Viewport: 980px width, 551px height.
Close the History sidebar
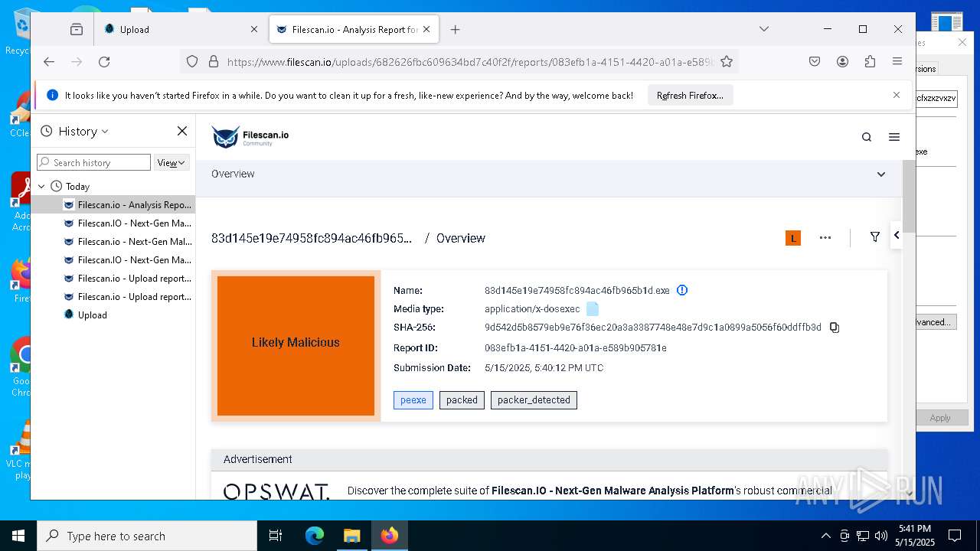click(x=182, y=131)
